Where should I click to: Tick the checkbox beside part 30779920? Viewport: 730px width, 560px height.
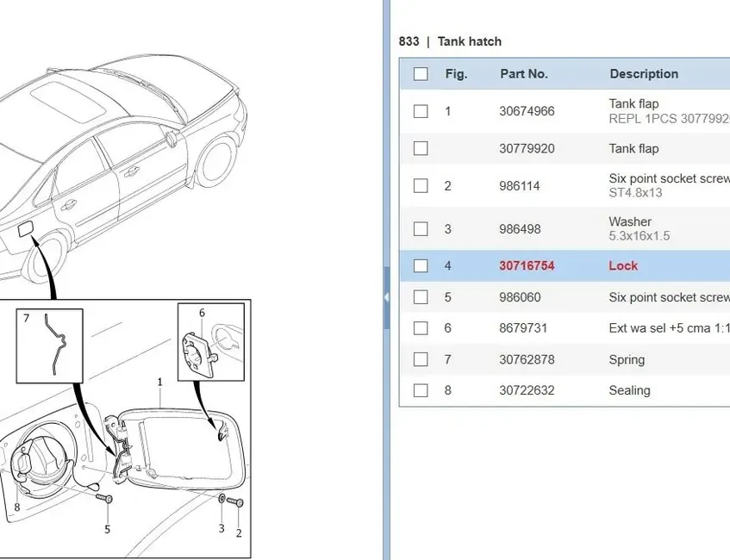tap(420, 148)
